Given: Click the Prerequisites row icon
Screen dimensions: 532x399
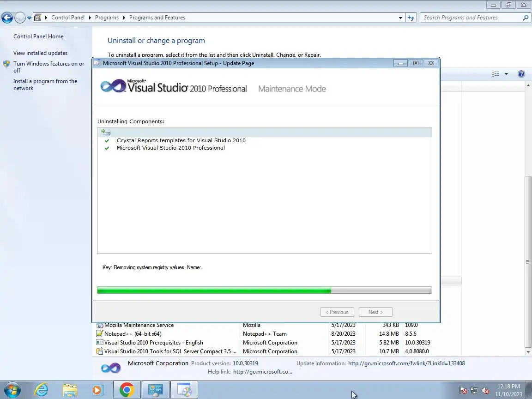Looking at the screenshot, I should click(99, 343).
